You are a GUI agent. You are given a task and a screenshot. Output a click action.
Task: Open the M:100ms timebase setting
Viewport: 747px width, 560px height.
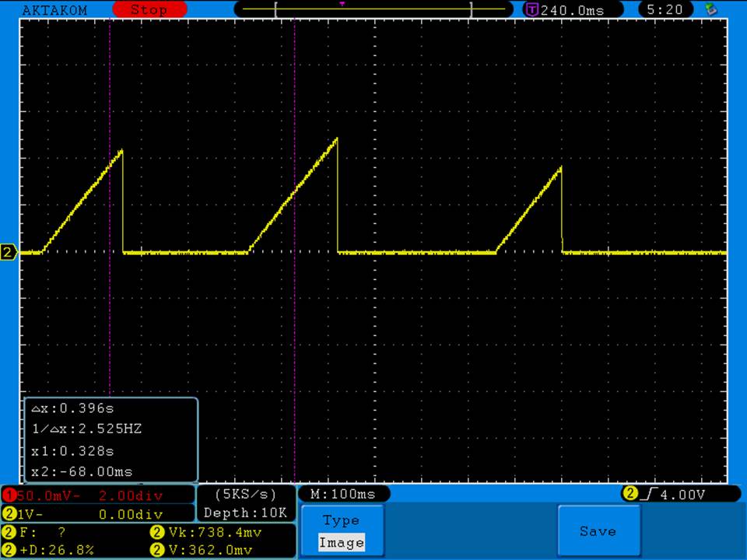coord(343,494)
